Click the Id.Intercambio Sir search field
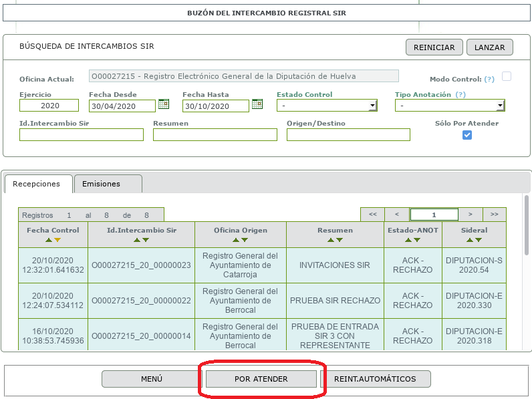This screenshot has height=399, width=532. (82, 135)
